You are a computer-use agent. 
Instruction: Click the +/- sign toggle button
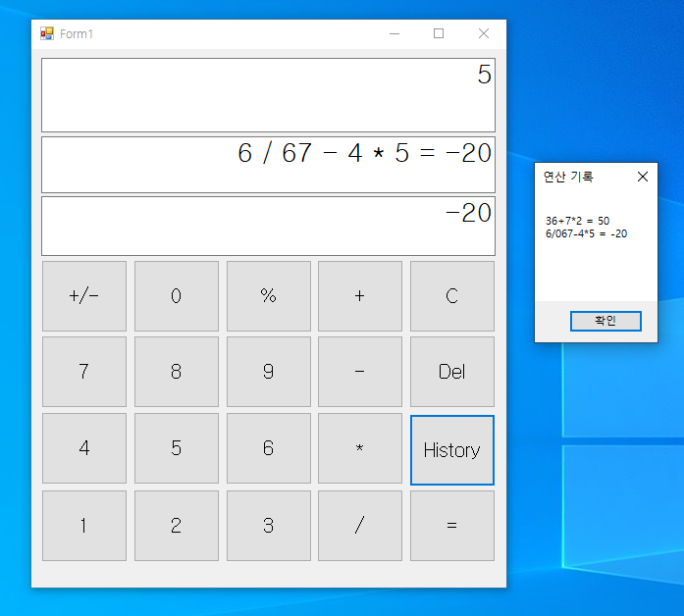(84, 296)
